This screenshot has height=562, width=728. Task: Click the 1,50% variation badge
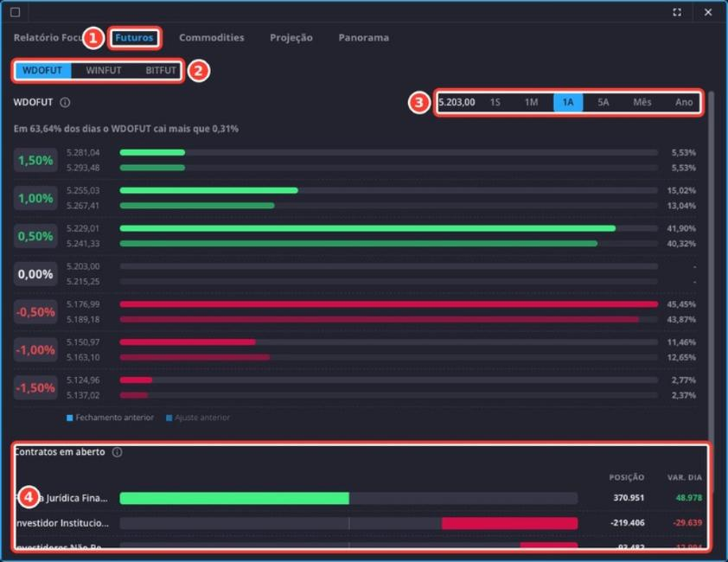[x=35, y=160]
